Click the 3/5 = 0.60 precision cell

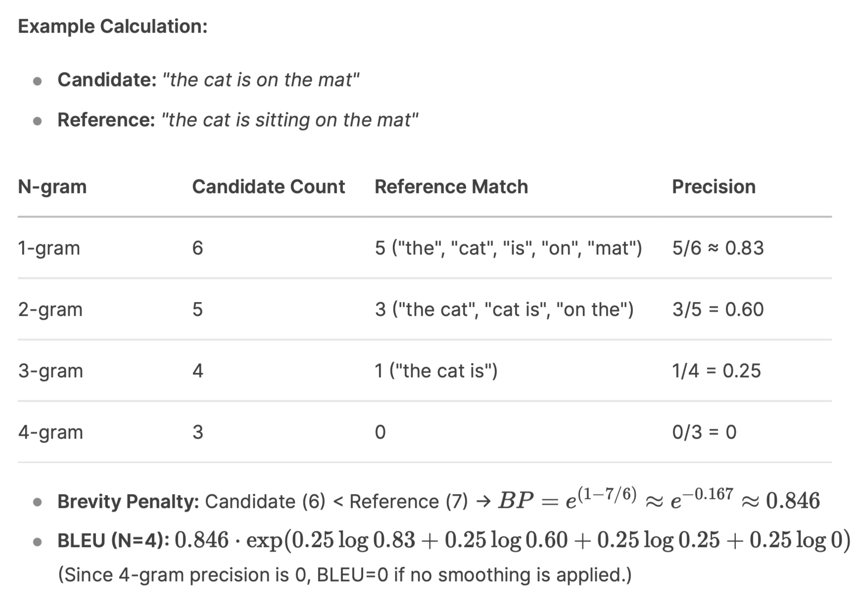[718, 309]
